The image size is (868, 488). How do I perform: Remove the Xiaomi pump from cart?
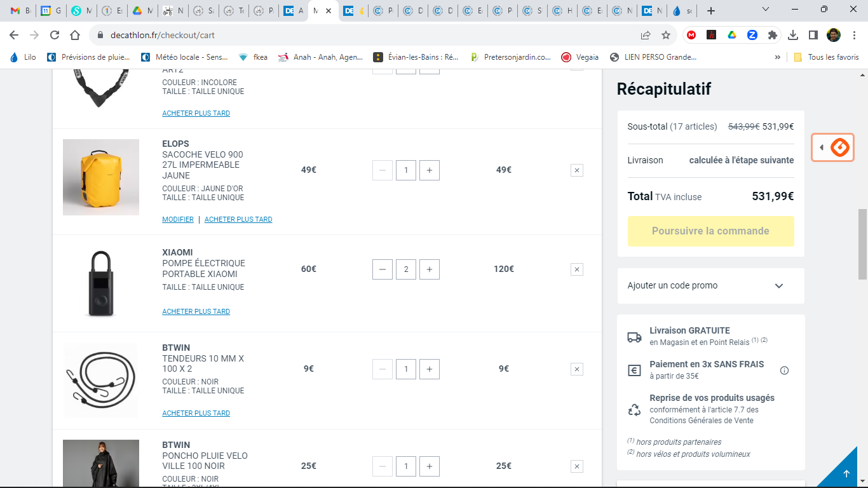click(x=576, y=269)
